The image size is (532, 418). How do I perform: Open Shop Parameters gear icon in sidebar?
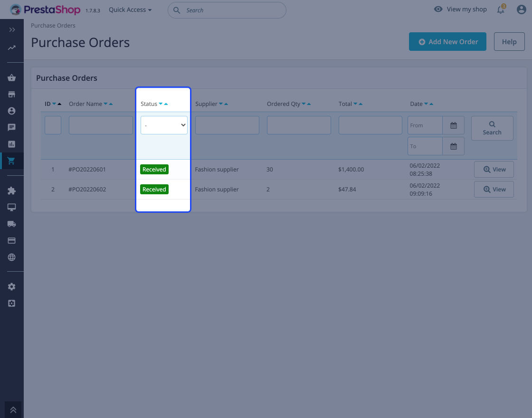pos(11,287)
